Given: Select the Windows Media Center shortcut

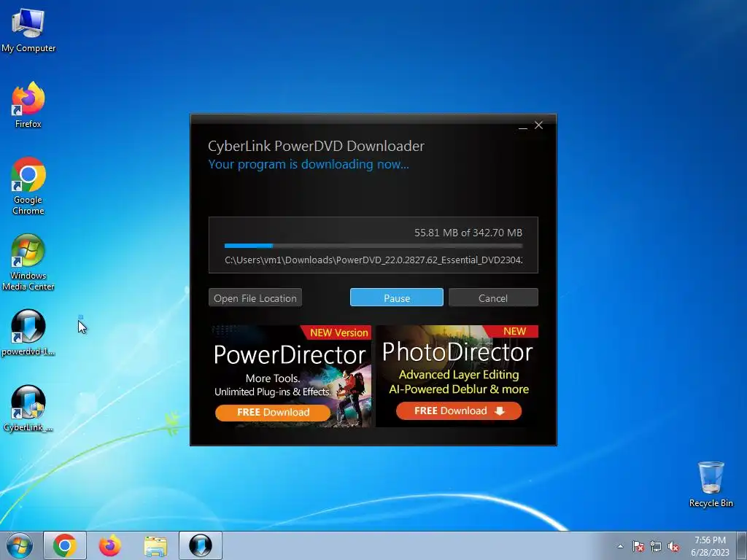Looking at the screenshot, I should pyautogui.click(x=28, y=262).
